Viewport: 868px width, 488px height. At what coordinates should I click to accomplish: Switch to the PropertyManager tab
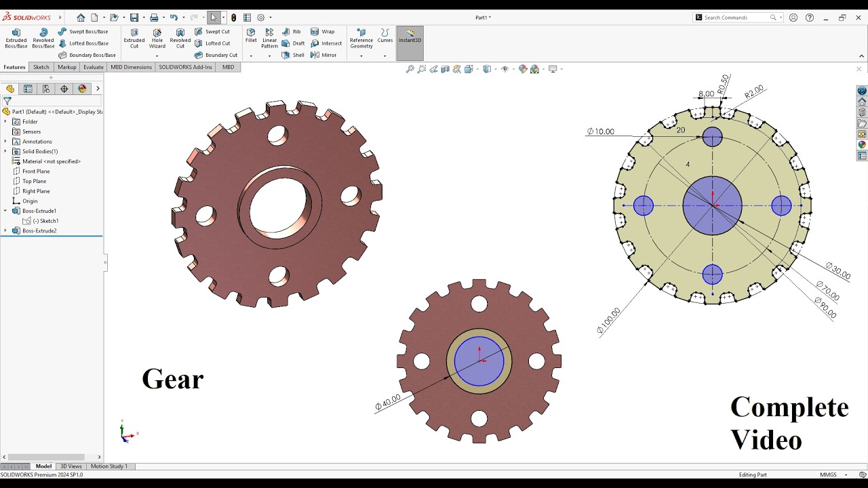click(x=28, y=89)
